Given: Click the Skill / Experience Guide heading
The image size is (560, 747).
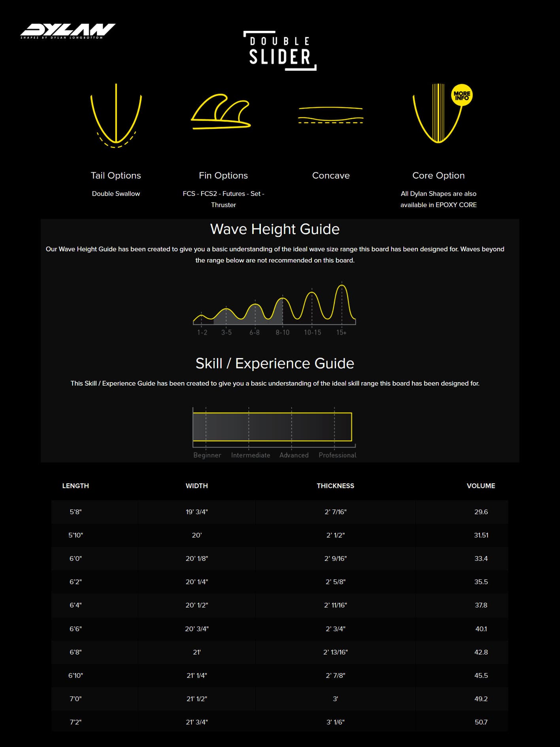Looking at the screenshot, I should pyautogui.click(x=275, y=364).
